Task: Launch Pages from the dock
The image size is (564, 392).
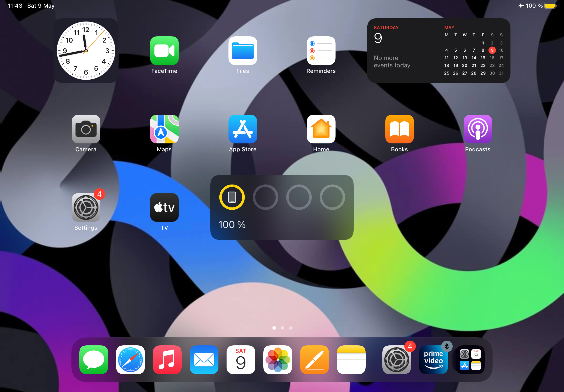Action: click(x=315, y=359)
